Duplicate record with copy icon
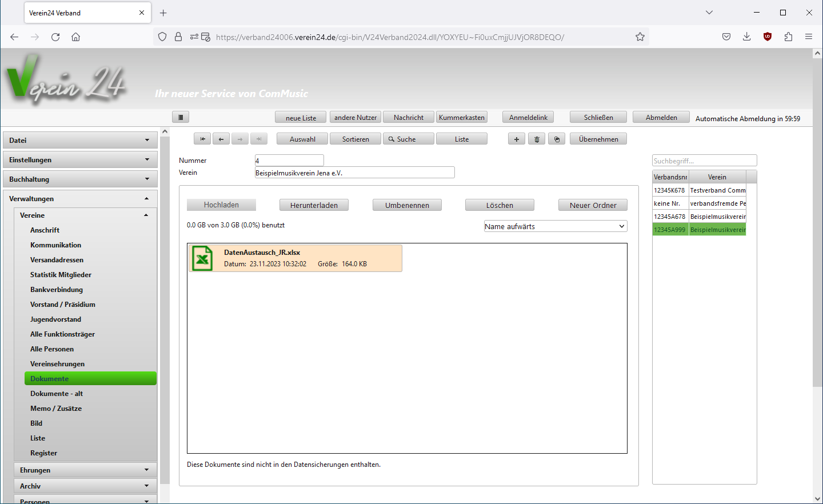The image size is (823, 504). point(557,139)
